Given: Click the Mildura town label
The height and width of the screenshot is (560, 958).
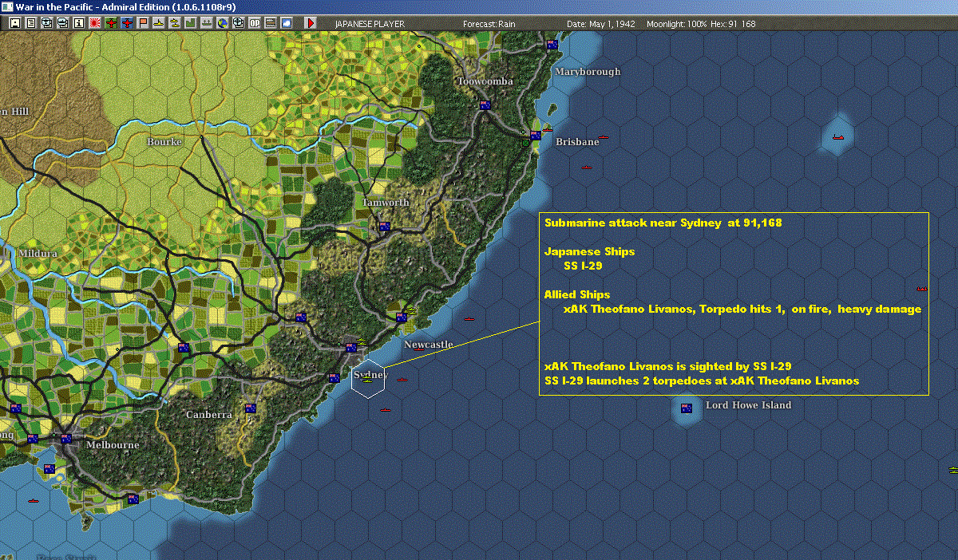Looking at the screenshot, I should click(38, 253).
